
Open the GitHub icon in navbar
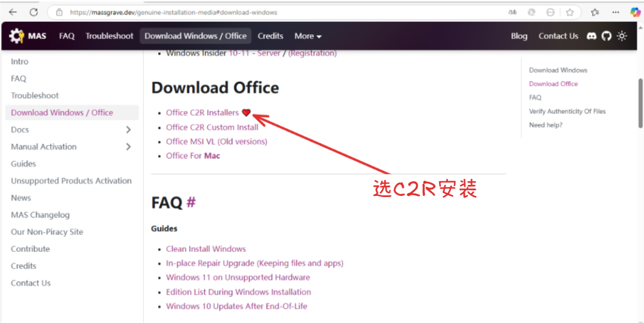607,36
